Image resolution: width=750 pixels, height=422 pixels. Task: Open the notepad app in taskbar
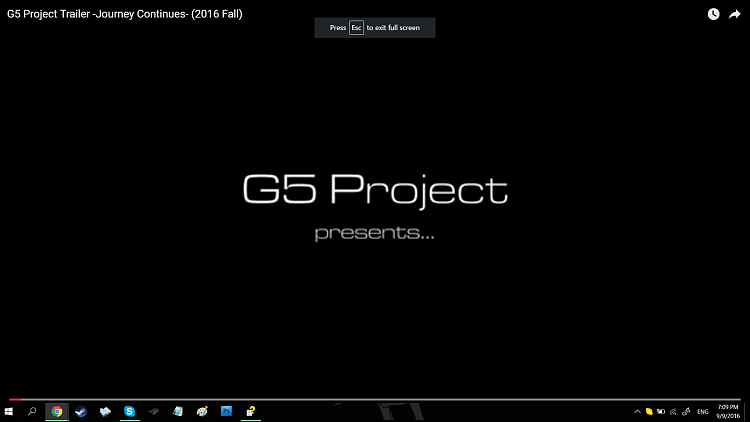178,411
